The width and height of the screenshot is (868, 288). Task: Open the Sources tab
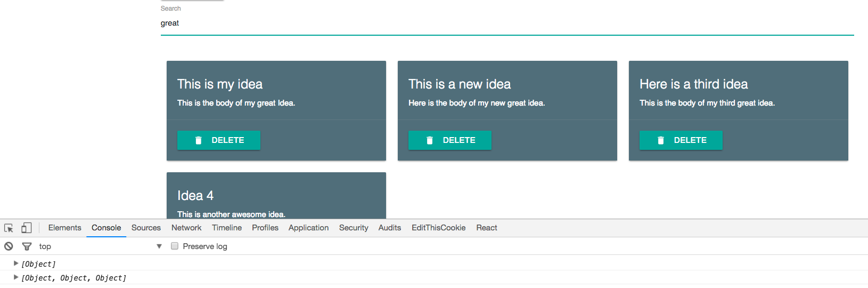[146, 228]
